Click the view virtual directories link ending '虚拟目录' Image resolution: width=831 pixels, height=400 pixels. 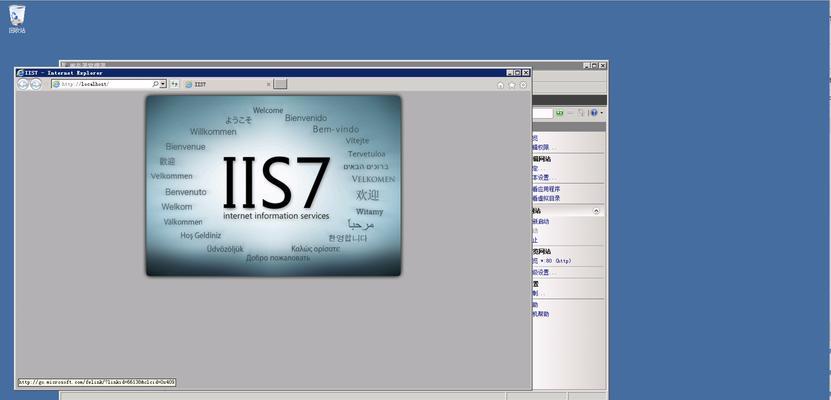(546, 198)
